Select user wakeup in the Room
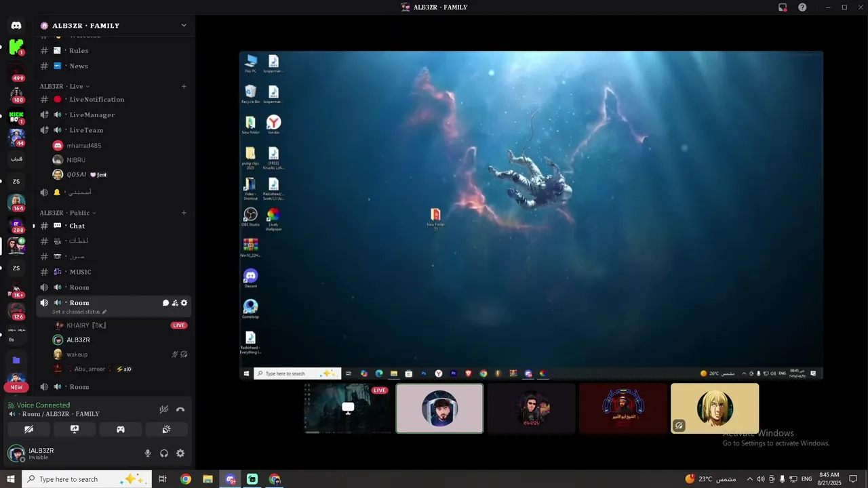Screen dimensions: 868x488 pyautogui.click(x=121, y=354)
